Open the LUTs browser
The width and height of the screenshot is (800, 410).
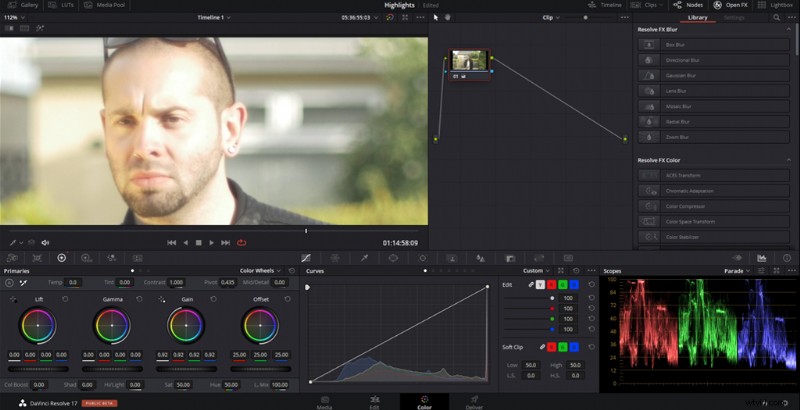pos(61,5)
